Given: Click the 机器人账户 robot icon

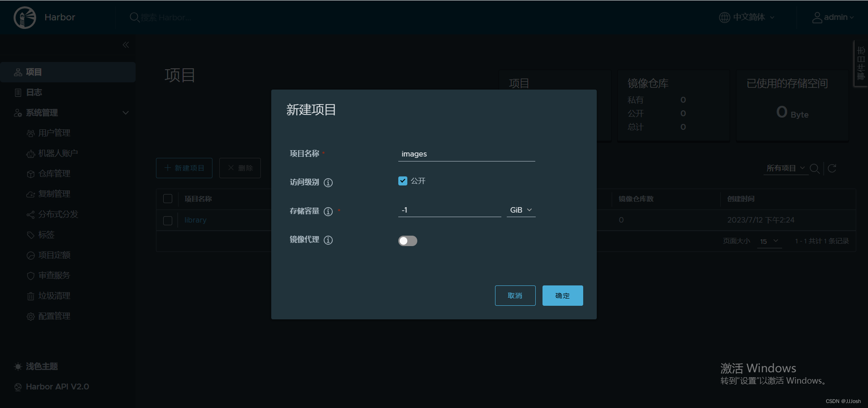Looking at the screenshot, I should [x=31, y=154].
